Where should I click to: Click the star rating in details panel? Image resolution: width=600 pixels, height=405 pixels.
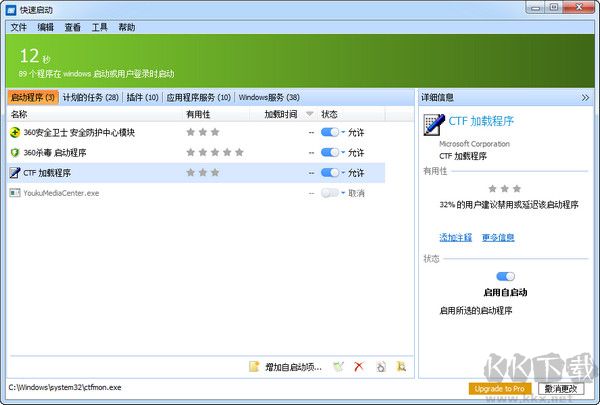504,188
